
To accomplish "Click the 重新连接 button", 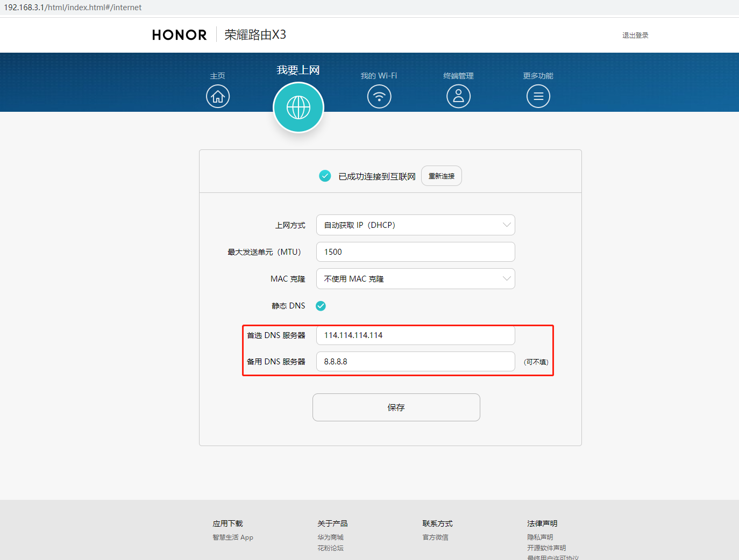I will [442, 176].
